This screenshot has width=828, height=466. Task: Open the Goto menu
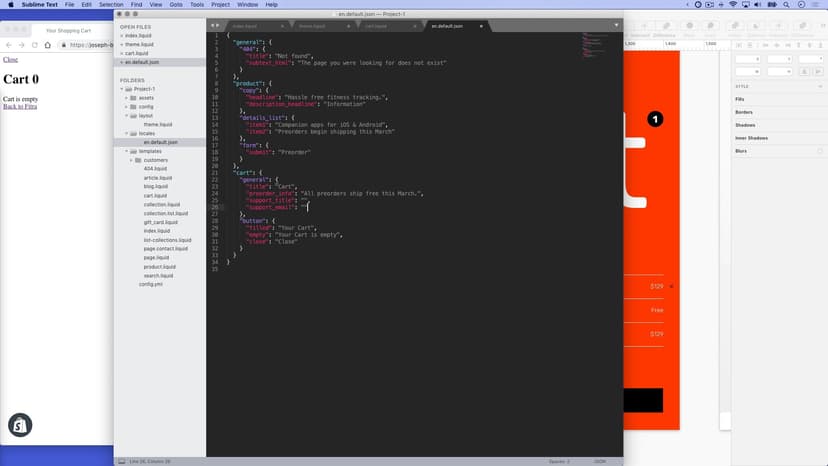(175, 5)
